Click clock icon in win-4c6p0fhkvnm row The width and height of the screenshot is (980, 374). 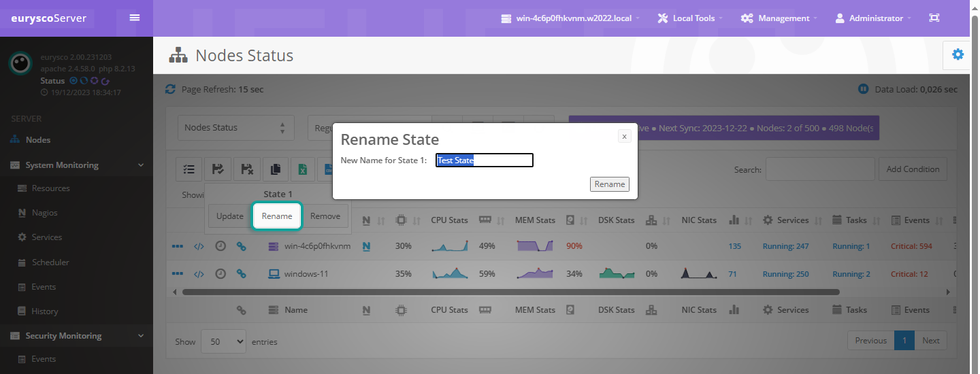(220, 245)
